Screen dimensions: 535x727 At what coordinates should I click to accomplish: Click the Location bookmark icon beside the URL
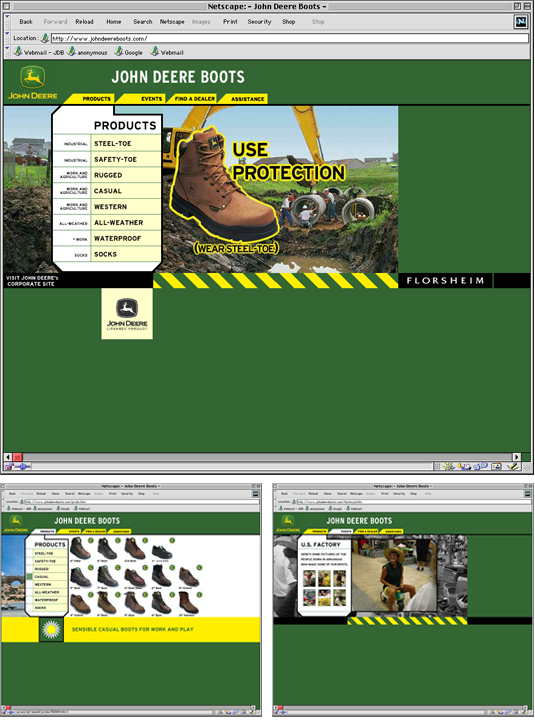coord(45,38)
